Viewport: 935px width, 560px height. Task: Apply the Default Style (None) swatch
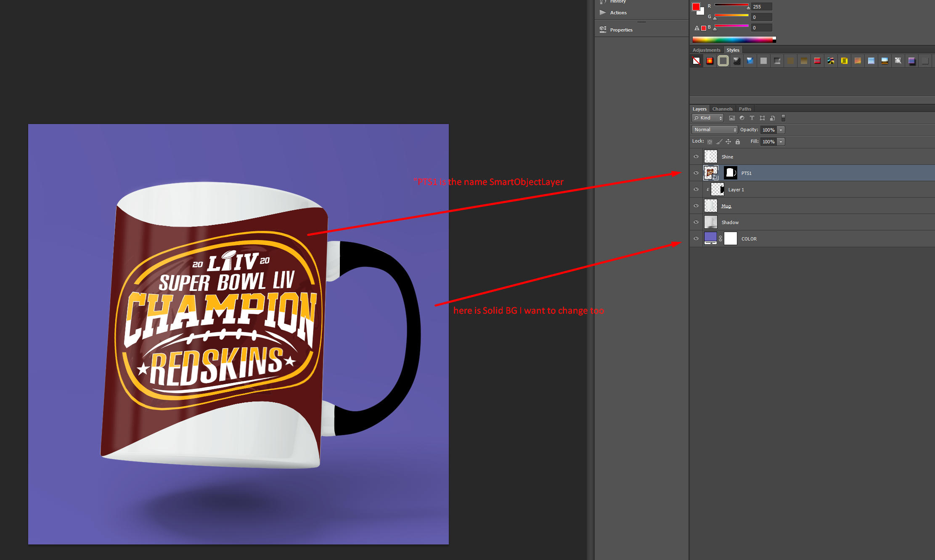pos(697,61)
